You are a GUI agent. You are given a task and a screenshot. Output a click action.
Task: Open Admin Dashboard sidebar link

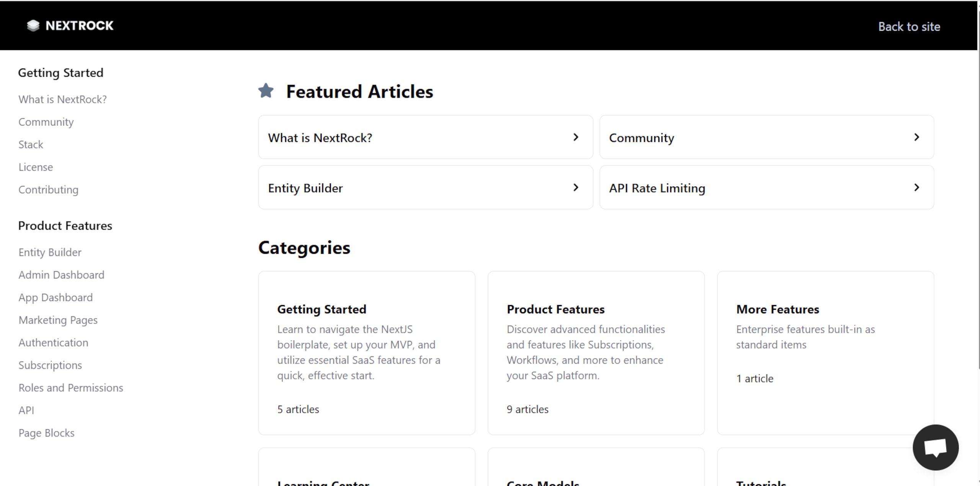point(61,275)
